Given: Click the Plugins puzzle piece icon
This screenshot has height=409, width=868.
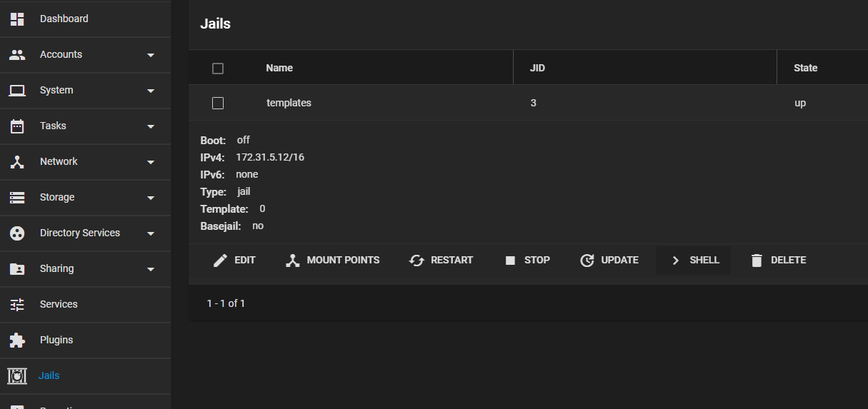Looking at the screenshot, I should point(17,340).
